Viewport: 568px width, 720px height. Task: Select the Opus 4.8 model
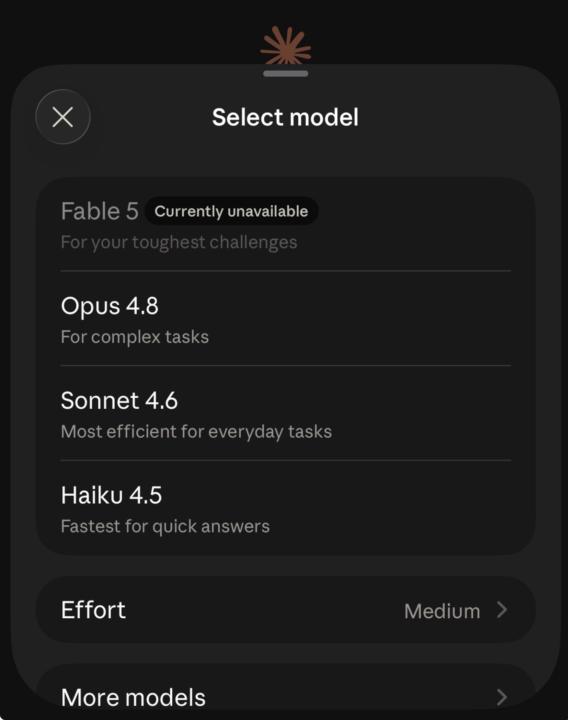(286, 318)
